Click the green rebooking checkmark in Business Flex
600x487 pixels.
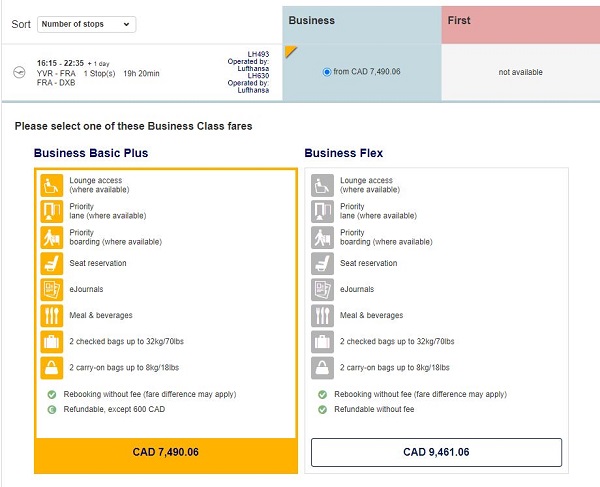point(322,394)
